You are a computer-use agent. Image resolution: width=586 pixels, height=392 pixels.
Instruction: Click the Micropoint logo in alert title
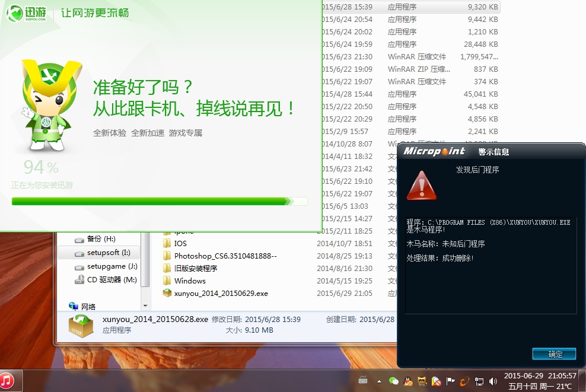pos(434,151)
